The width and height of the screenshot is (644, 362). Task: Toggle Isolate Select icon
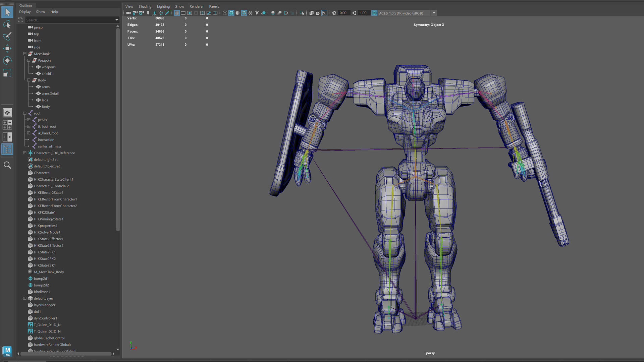click(302, 13)
